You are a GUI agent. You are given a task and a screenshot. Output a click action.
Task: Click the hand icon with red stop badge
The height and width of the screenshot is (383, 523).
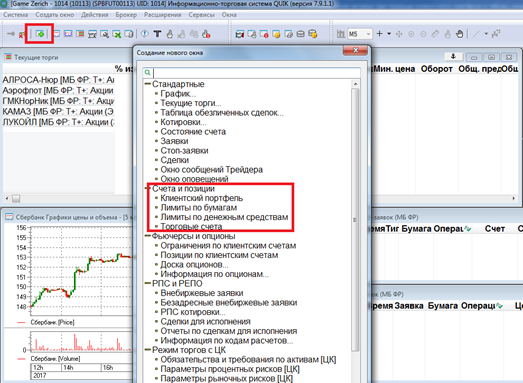[206, 34]
